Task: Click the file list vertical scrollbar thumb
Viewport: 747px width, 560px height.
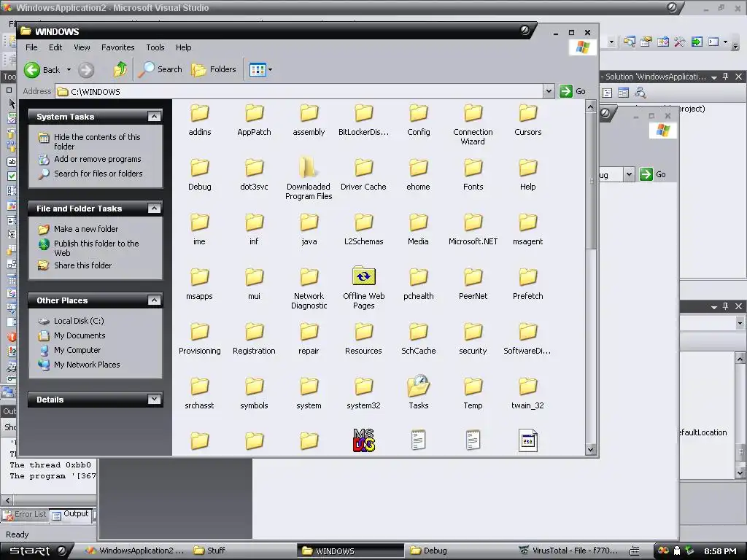Action: click(x=590, y=180)
